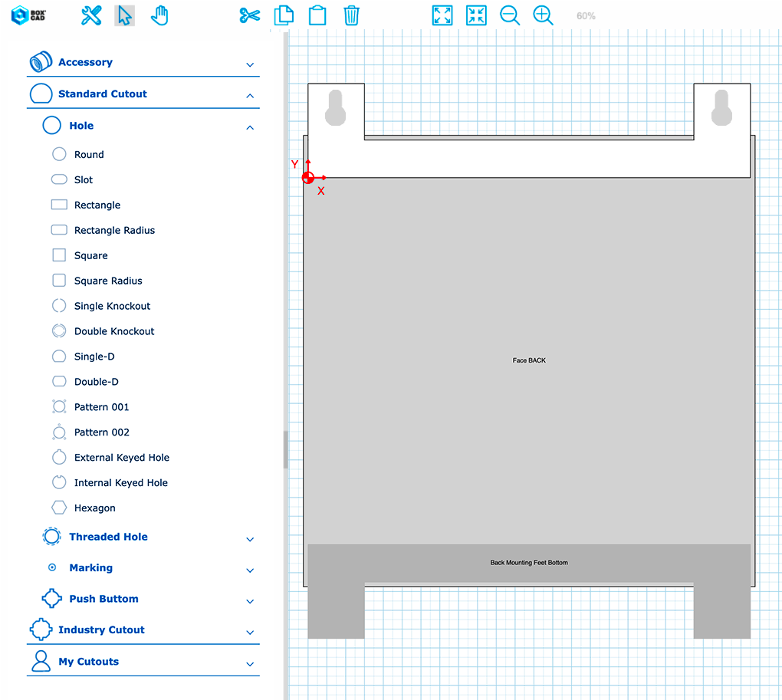
Task: Select the arrow pointer tool
Action: 124,15
